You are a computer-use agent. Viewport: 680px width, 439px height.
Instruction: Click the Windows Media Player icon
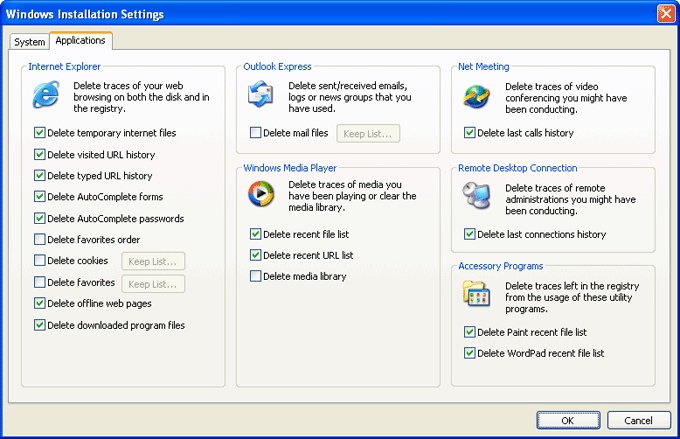tap(261, 193)
